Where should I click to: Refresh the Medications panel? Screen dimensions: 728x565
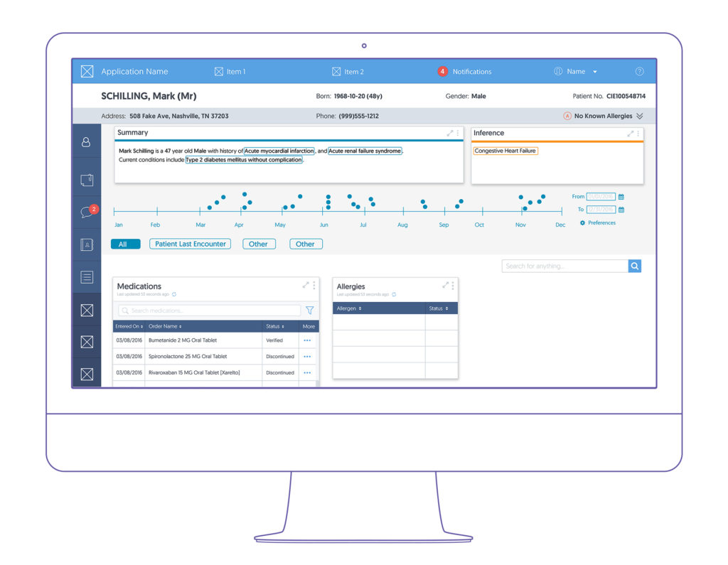point(174,294)
